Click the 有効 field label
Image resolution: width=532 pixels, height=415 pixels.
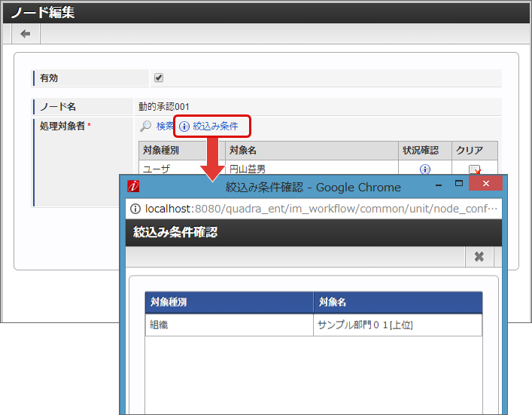[49, 78]
